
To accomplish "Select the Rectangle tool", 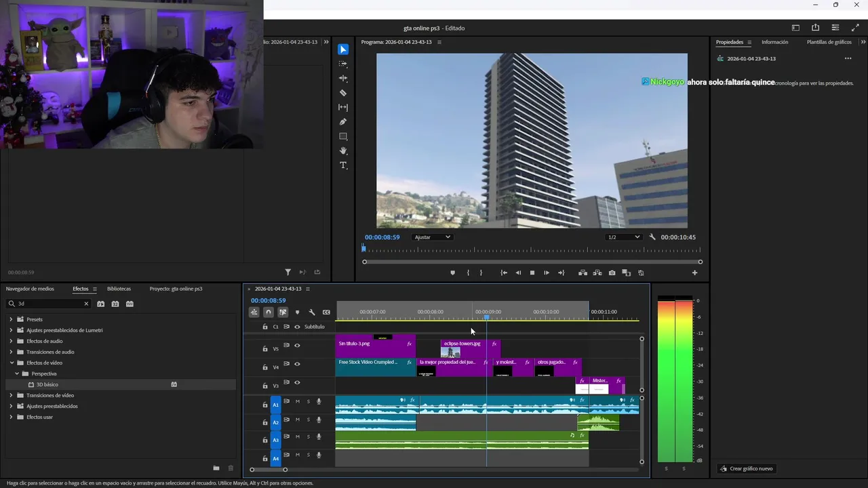I will (343, 136).
